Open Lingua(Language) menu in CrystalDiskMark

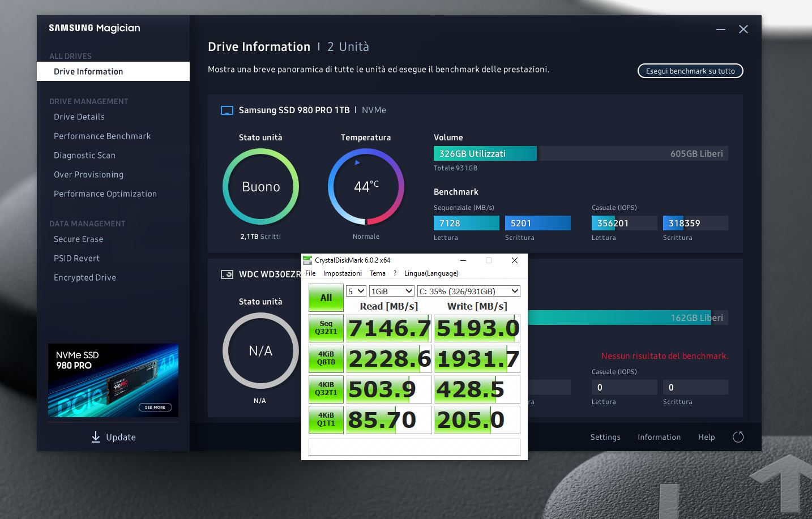point(431,273)
